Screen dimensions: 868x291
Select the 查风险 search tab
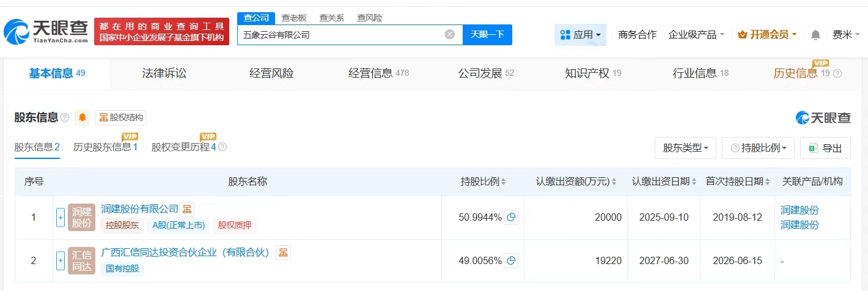point(370,18)
